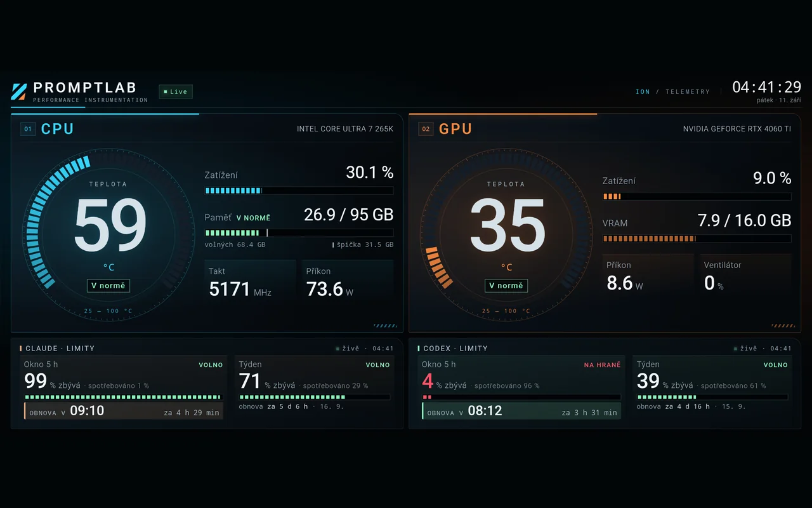Click the "V normě" badge under CPU temperature

[108, 286]
